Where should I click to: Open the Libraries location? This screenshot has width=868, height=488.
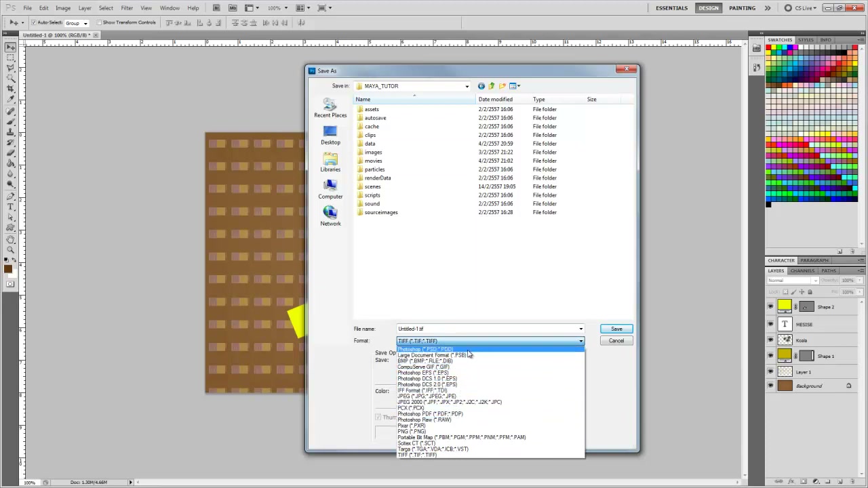click(330, 163)
